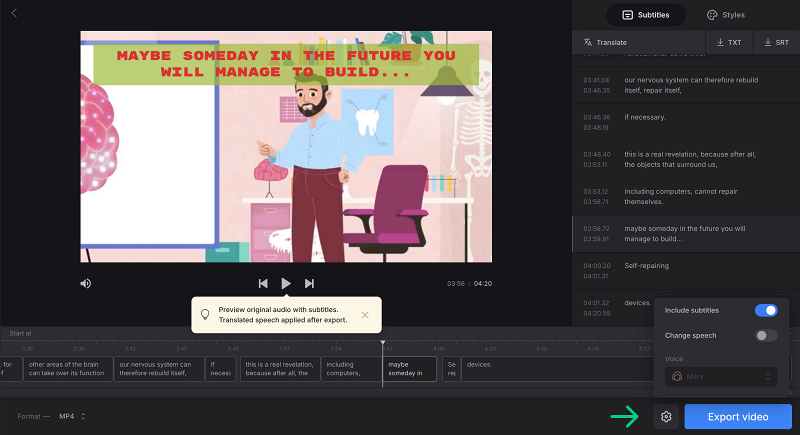Image resolution: width=800 pixels, height=435 pixels.
Task: Go back with the top-left arrow
Action: pyautogui.click(x=14, y=13)
